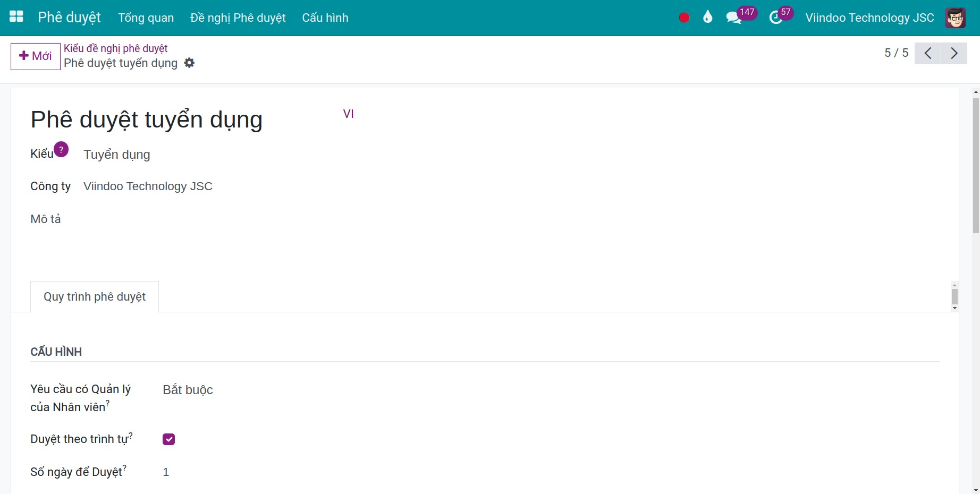Open the Tổng quan menu
This screenshot has height=494, width=980.
[146, 18]
